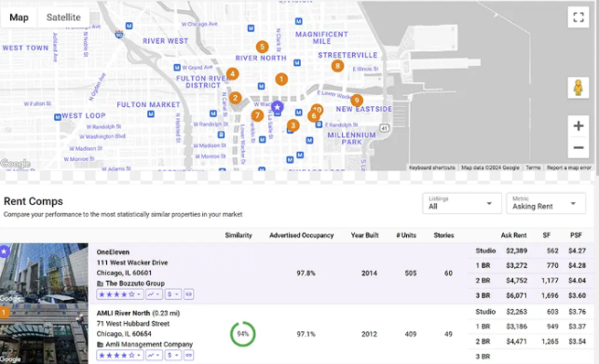Click AMLI River North link icon button

coord(189,356)
